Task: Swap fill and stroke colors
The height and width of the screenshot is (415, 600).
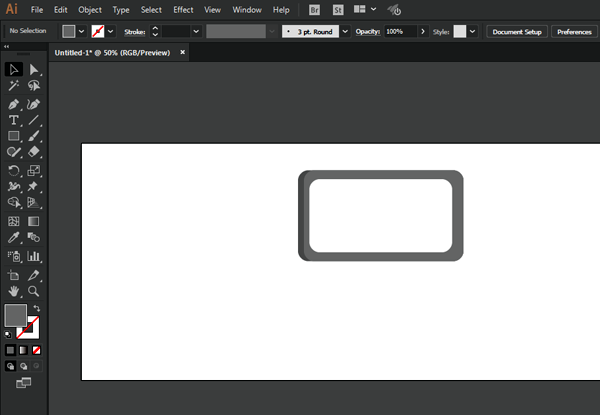Action: coord(37,308)
